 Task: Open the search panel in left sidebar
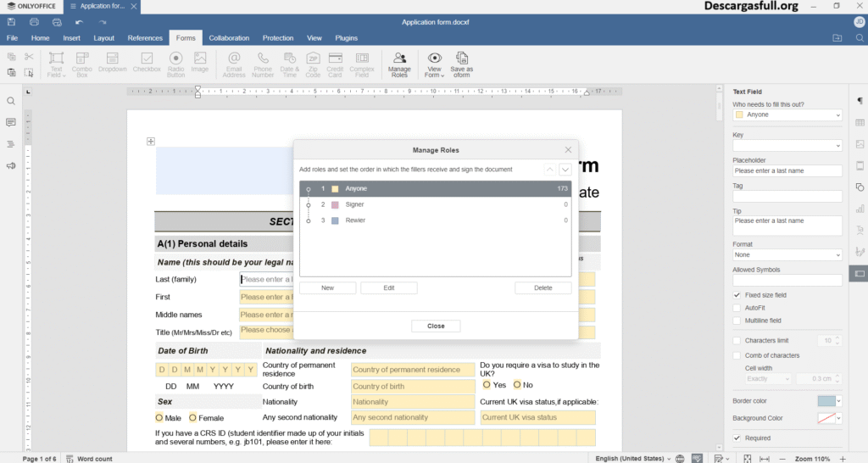[11, 101]
